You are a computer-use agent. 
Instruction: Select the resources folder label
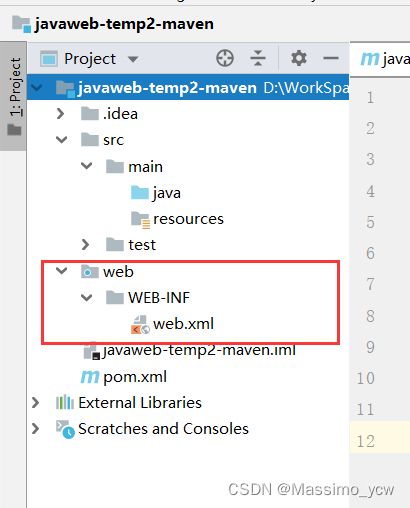[x=188, y=219]
